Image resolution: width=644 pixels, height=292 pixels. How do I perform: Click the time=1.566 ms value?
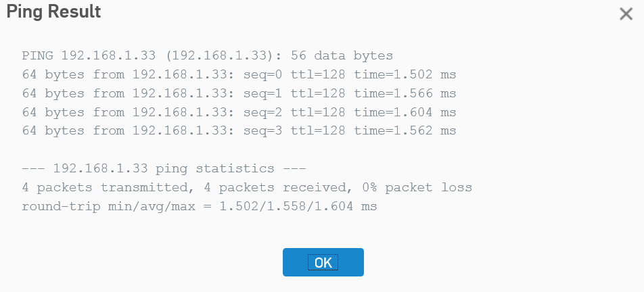(x=405, y=93)
